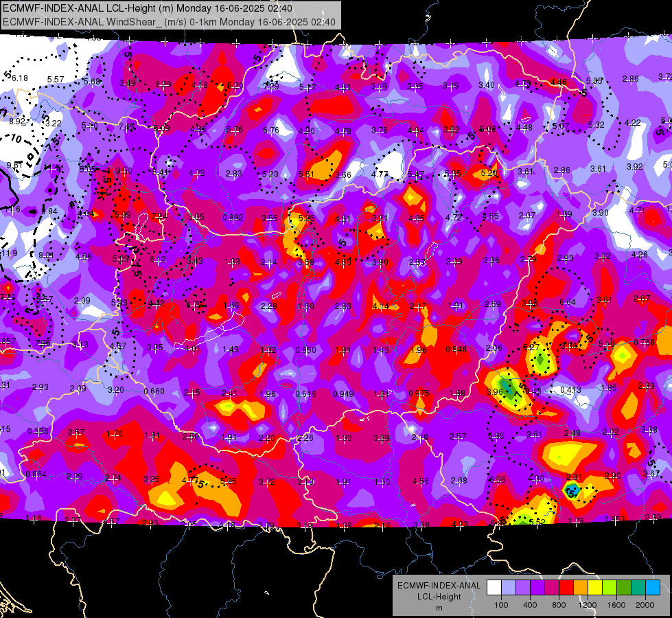Click the WindShear 0-1km title line

pos(169,22)
